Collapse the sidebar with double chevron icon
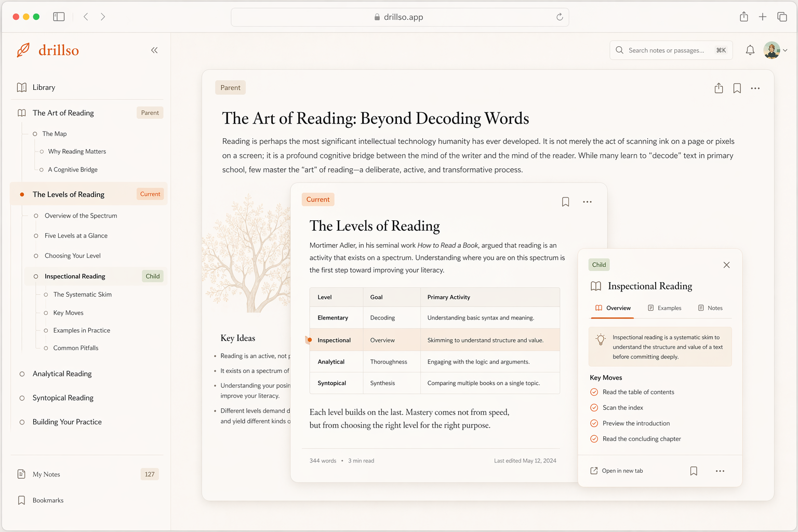Screen dimensions: 798x532 (154, 50)
